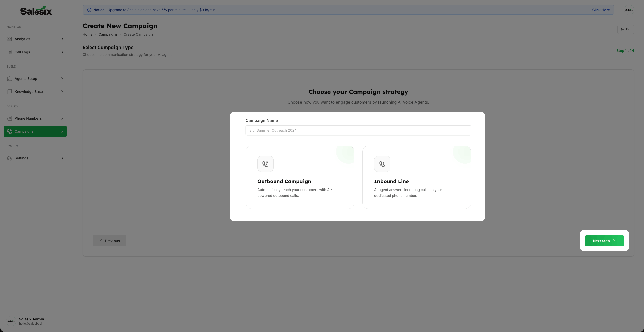The width and height of the screenshot is (644, 332).
Task: Click the Knowledge Base book icon
Action: coord(10,92)
